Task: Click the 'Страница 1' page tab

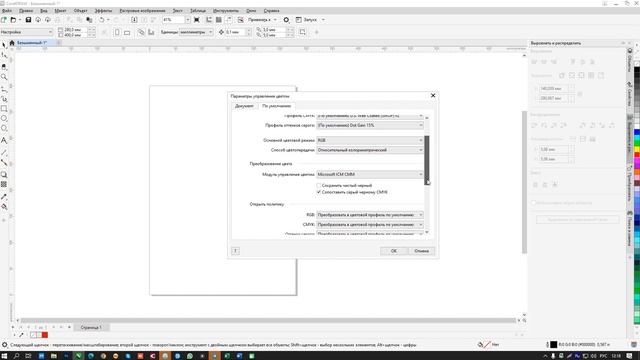Action: click(x=91, y=327)
